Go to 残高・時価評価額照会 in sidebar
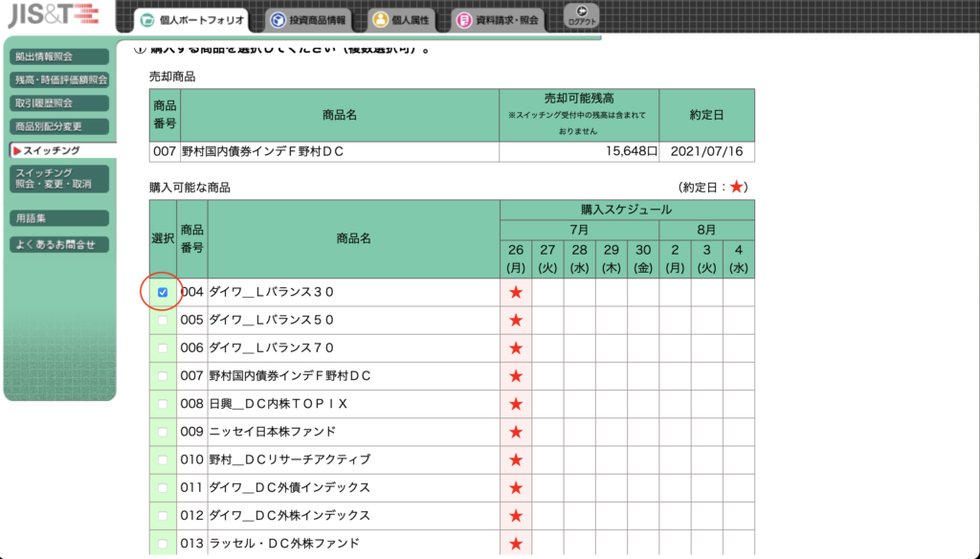This screenshot has height=559, width=980. coord(59,79)
